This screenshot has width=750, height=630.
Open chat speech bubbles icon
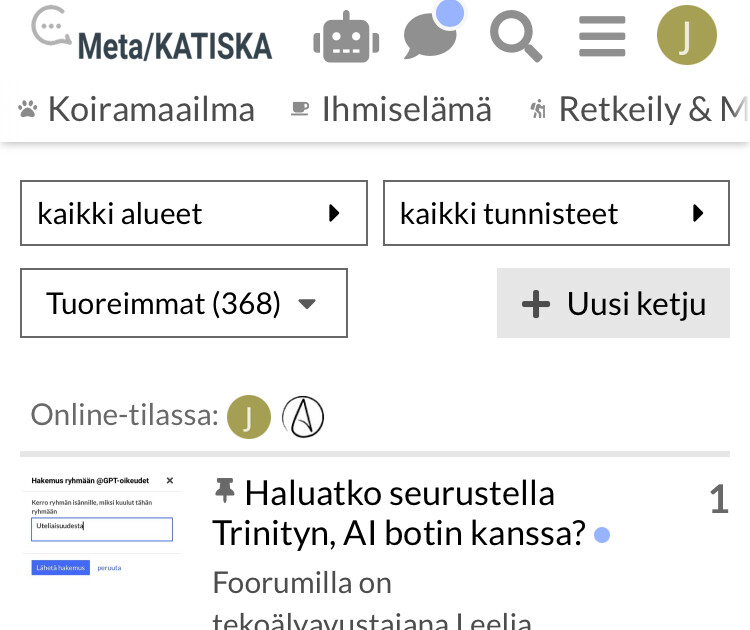(431, 37)
